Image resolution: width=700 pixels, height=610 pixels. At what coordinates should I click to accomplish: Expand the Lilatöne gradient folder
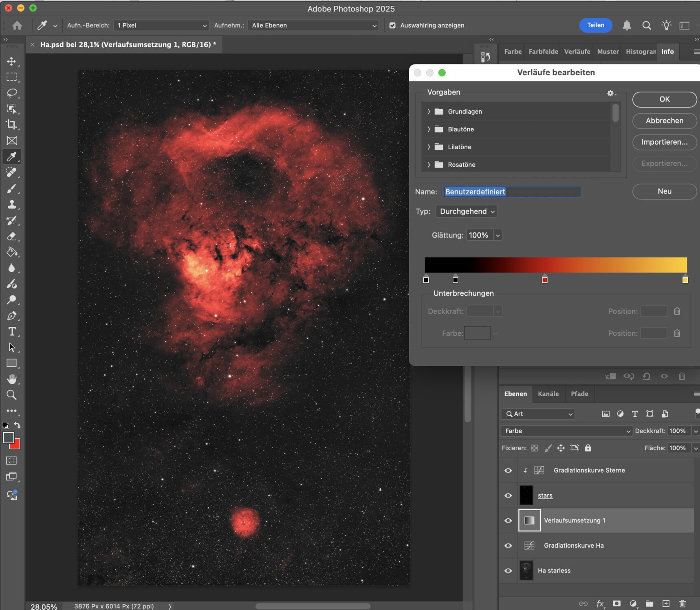[429, 147]
